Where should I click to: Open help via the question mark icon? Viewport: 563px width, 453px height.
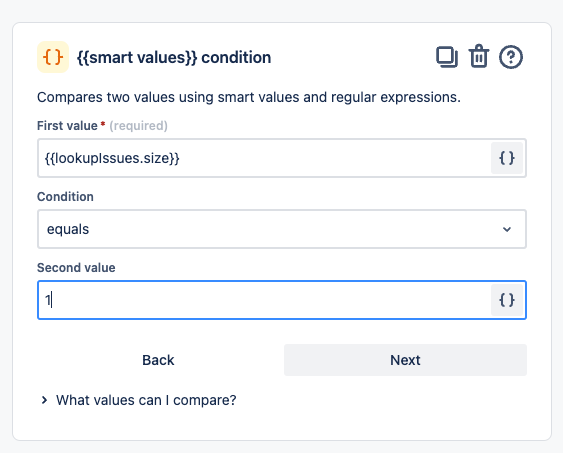click(511, 57)
